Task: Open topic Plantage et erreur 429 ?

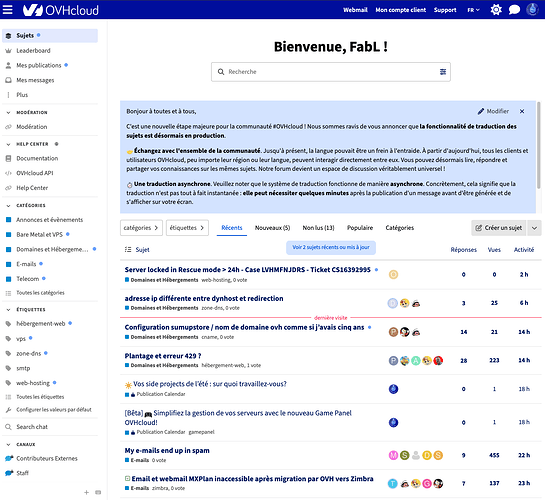Action: point(163,356)
